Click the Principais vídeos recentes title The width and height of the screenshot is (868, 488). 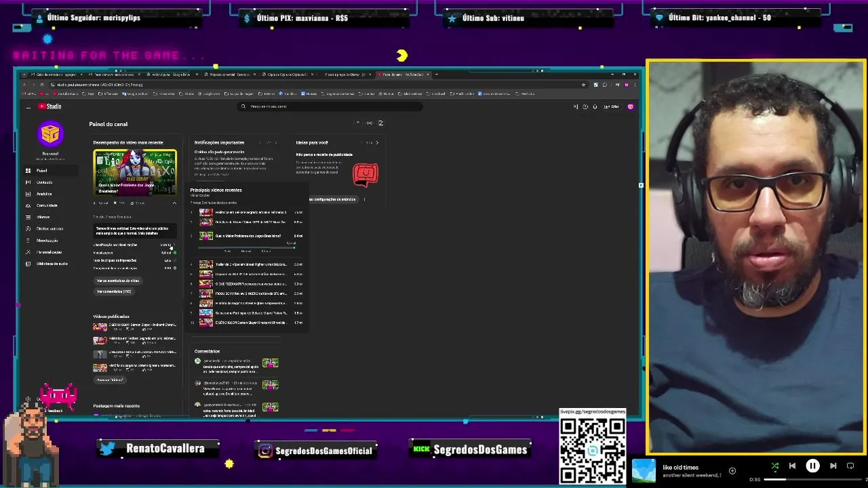click(x=216, y=190)
